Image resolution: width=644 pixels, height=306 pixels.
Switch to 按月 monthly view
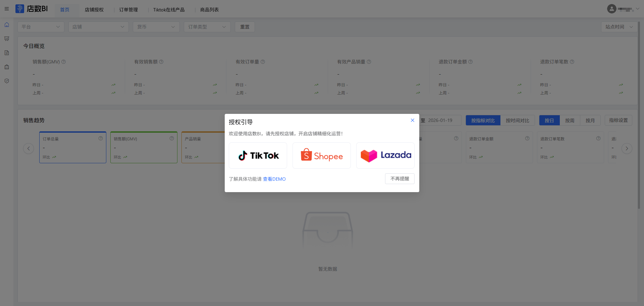[590, 121]
